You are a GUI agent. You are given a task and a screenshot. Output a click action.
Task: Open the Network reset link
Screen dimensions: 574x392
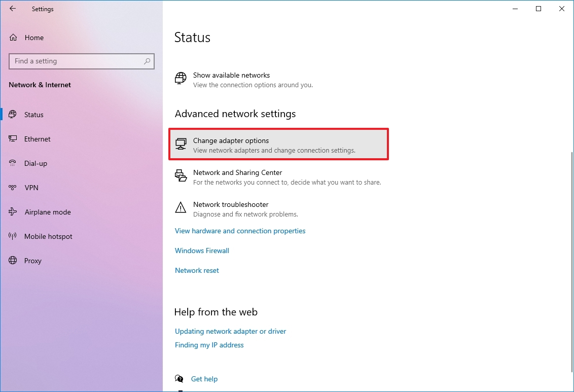click(x=197, y=270)
